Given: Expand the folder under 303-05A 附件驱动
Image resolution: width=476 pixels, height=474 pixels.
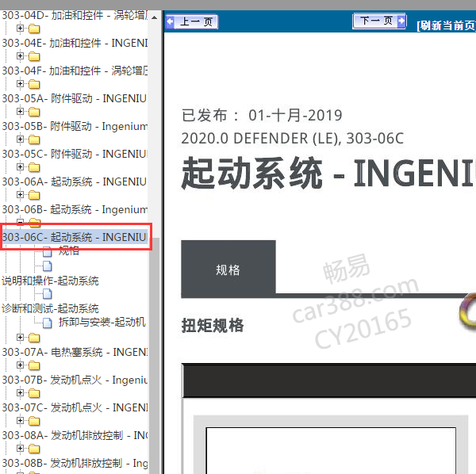Looking at the screenshot, I should (x=20, y=112).
